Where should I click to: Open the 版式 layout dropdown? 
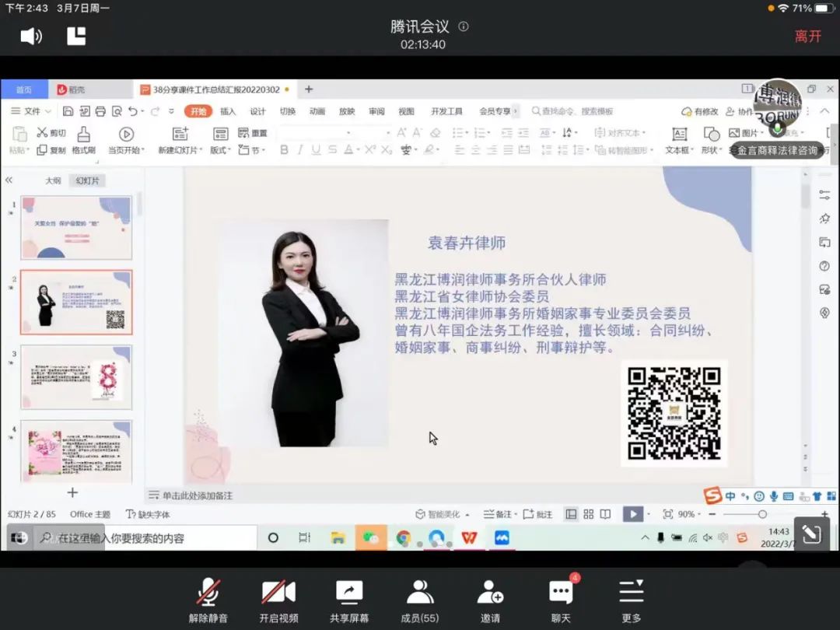(x=220, y=140)
